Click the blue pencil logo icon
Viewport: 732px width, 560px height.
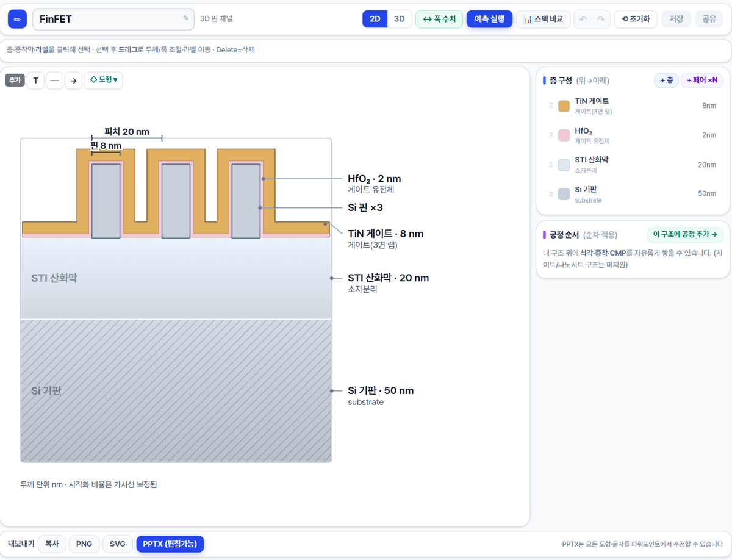(17, 19)
